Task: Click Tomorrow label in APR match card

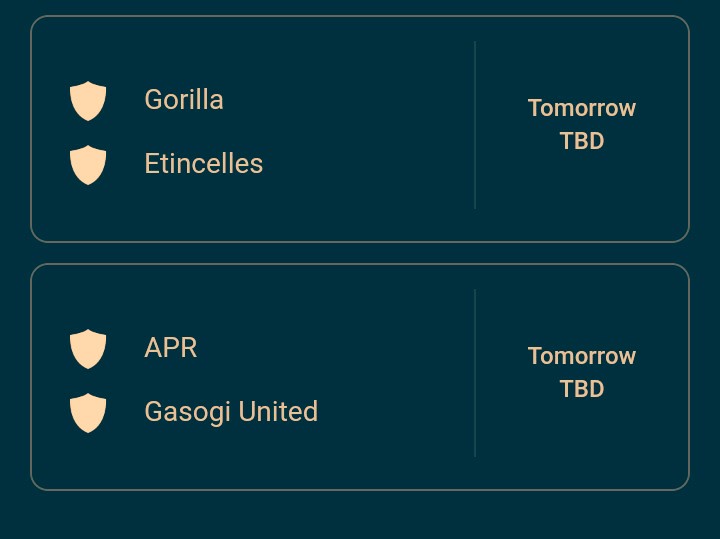Action: [581, 356]
